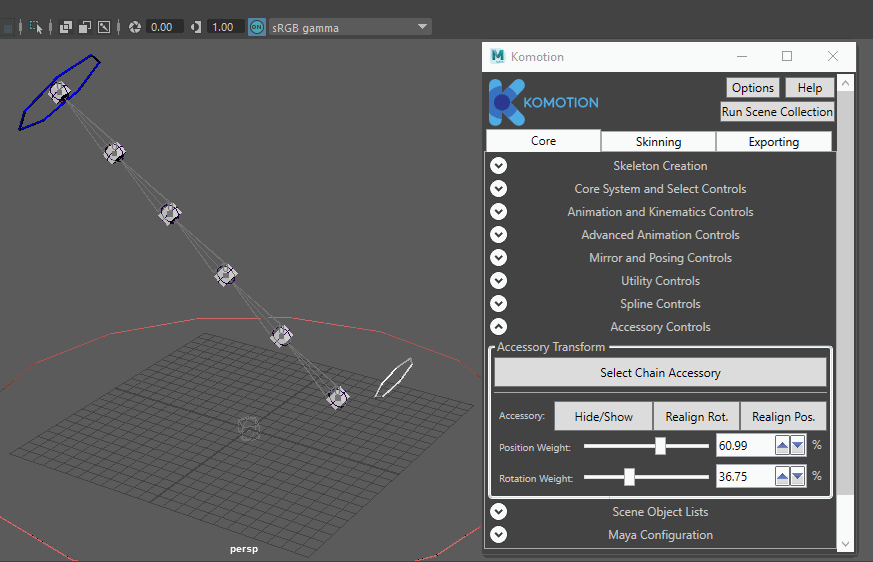873x562 pixels.
Task: Decrease Rotation Weight with down arrow
Action: coord(798,476)
